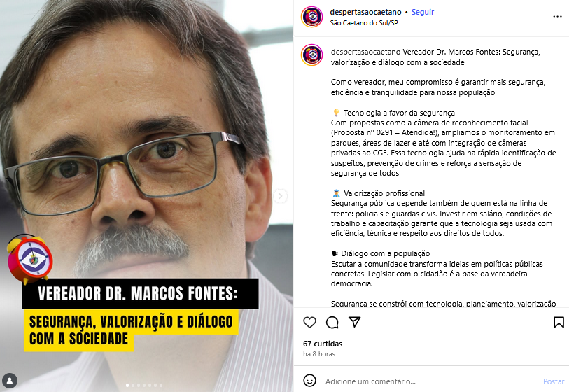Viewport: 569px width, 392px height.
Task: Go to the next carousel image arrow
Action: pos(280,197)
